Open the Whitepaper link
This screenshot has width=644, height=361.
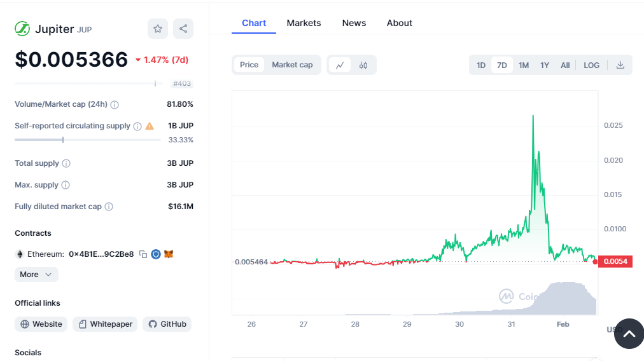(x=105, y=324)
